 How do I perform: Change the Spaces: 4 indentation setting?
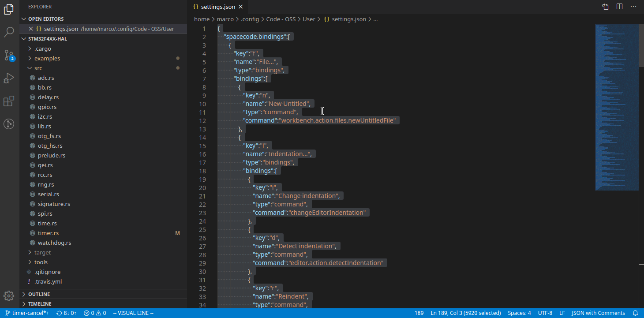tap(519, 313)
